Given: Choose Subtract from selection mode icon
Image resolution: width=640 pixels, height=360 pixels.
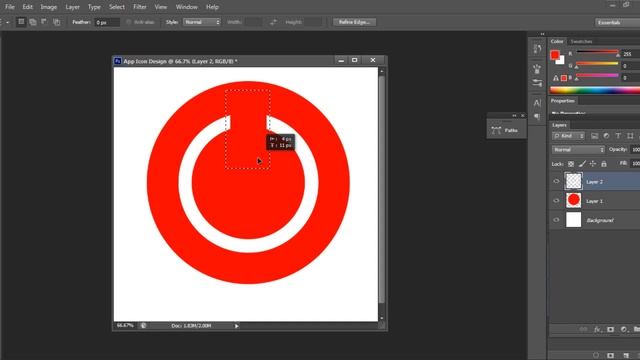Looking at the screenshot, I should (44, 22).
